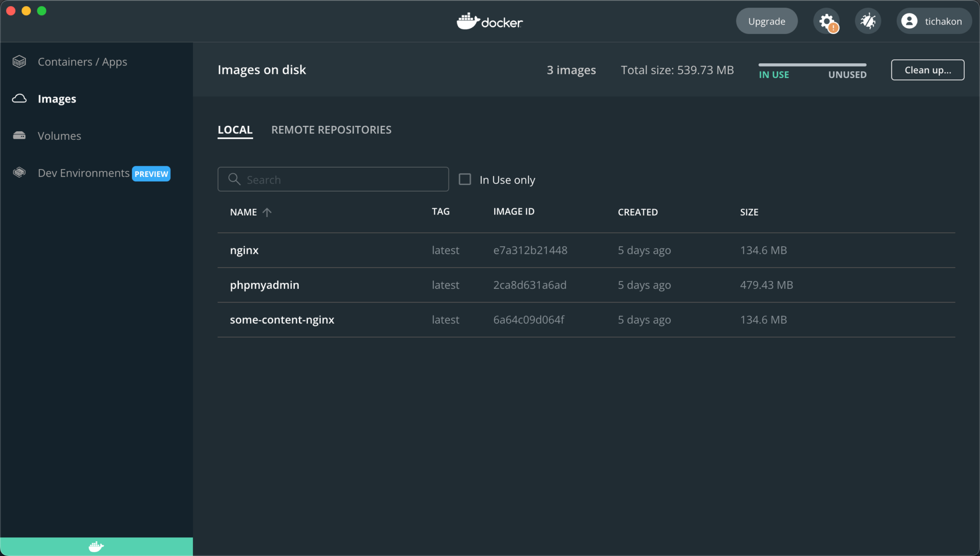Switch to the REMOTE REPOSITORIES tab
The height and width of the screenshot is (556, 980).
(x=331, y=129)
